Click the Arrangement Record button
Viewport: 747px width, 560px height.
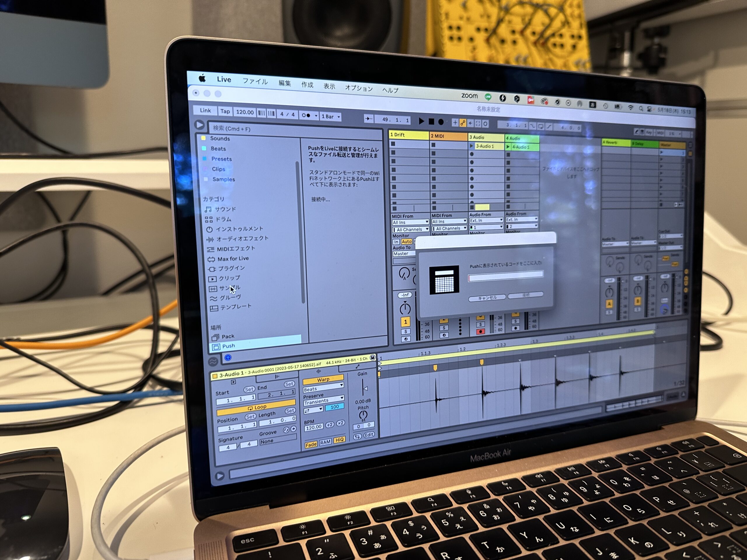[441, 122]
